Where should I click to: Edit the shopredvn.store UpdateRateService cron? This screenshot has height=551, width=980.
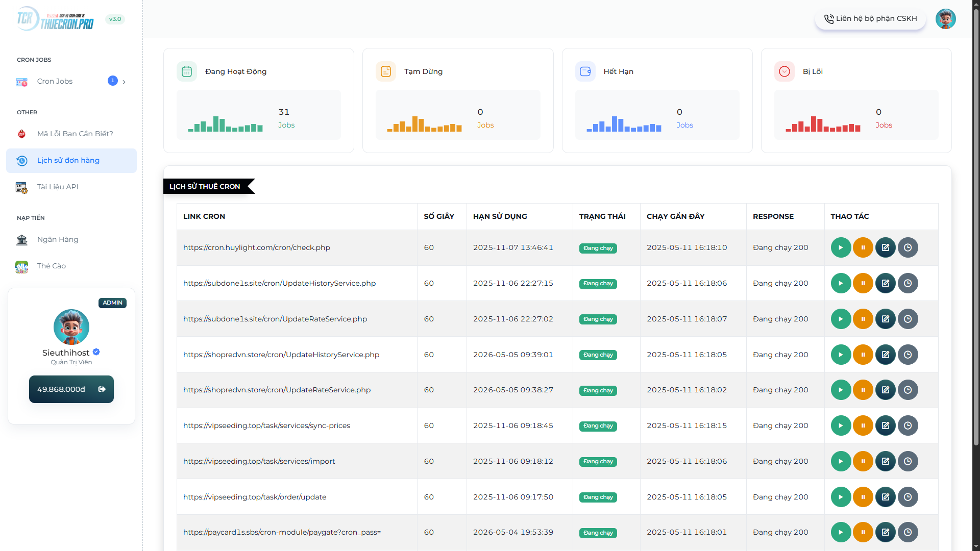click(x=886, y=390)
